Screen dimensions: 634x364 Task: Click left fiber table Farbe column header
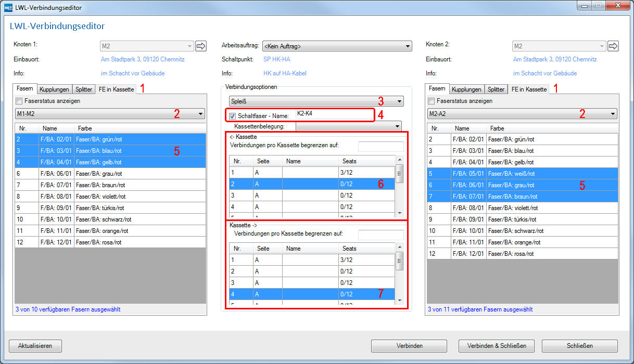[140, 128]
